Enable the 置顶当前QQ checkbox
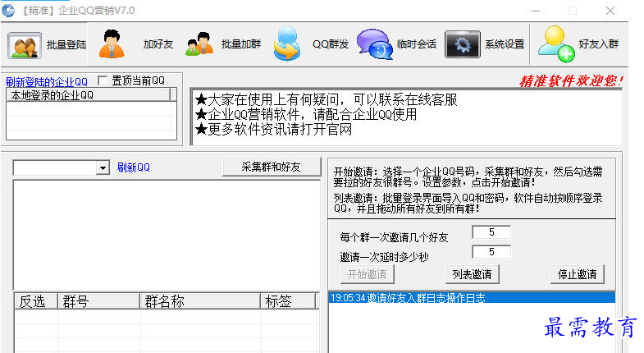644x353 pixels. pos(103,80)
